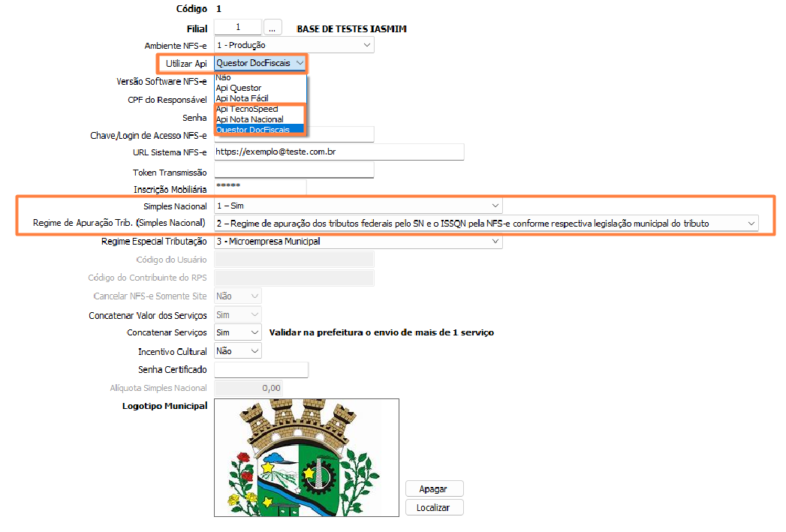Choose 'Api Nota Nacional' list option
The height and width of the screenshot is (532, 786).
coord(249,119)
